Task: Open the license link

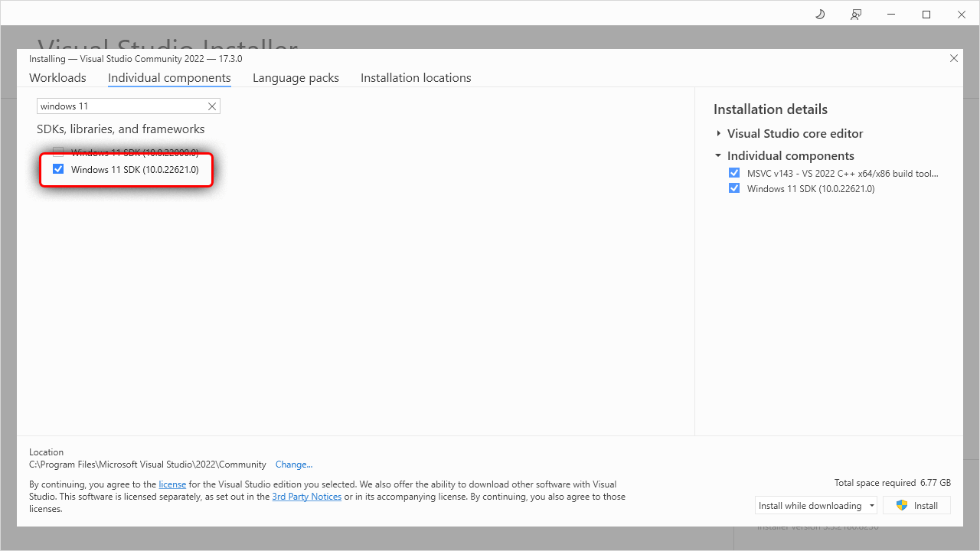Action: click(x=172, y=484)
